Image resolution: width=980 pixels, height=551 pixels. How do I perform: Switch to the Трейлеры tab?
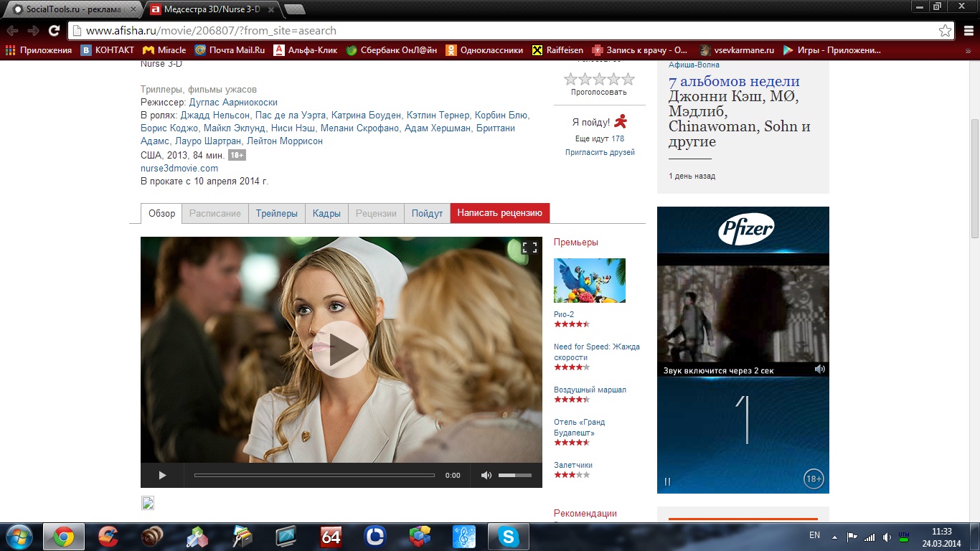277,213
